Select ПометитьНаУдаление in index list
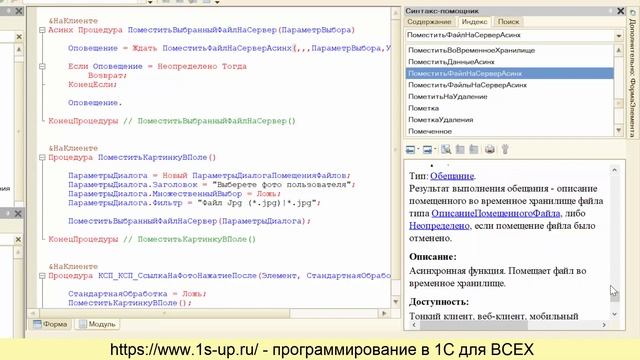640x360 pixels. point(509,96)
